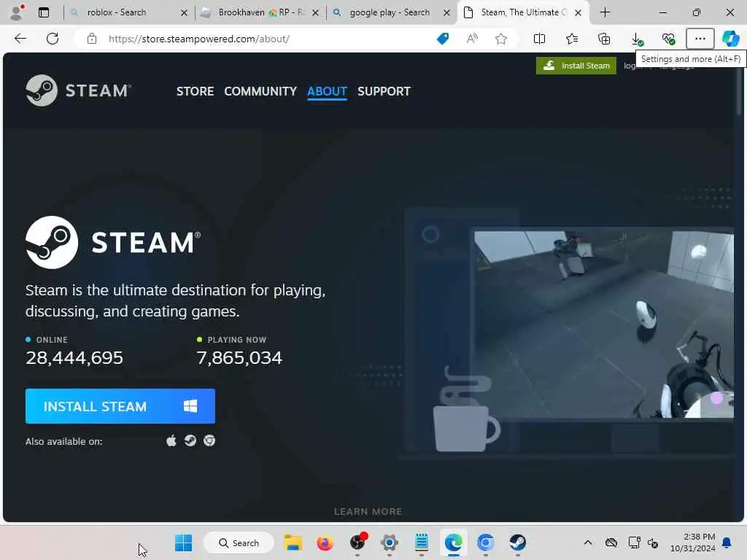
Task: Close the roblox - Search tab
Action: tap(184, 13)
